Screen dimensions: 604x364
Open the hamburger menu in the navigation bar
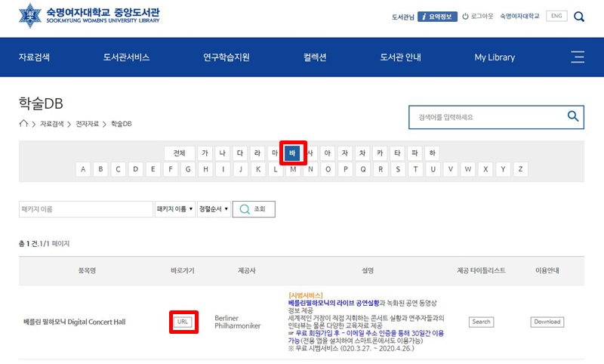click(x=578, y=57)
